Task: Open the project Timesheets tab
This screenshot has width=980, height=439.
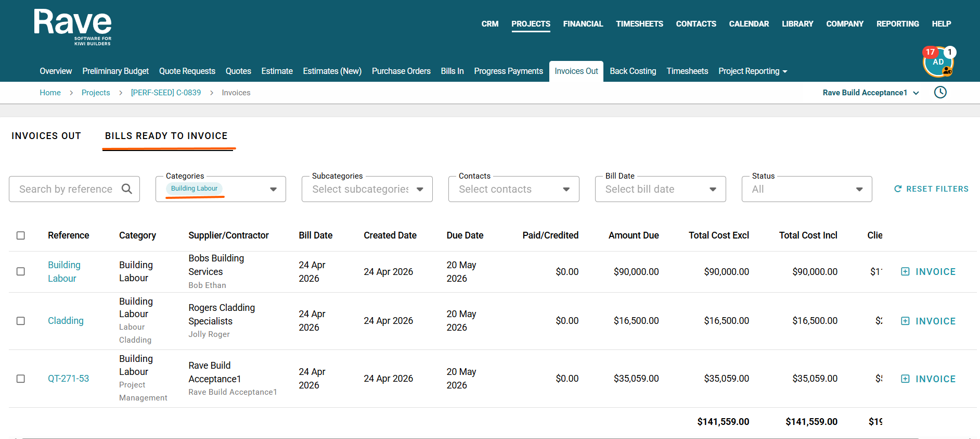Action: pyautogui.click(x=687, y=71)
